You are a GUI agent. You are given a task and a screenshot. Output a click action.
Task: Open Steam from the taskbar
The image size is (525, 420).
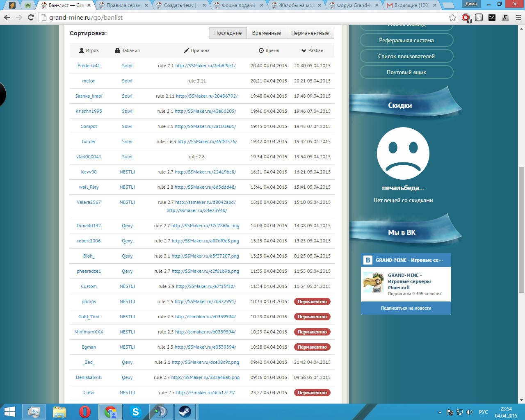pyautogui.click(x=185, y=412)
